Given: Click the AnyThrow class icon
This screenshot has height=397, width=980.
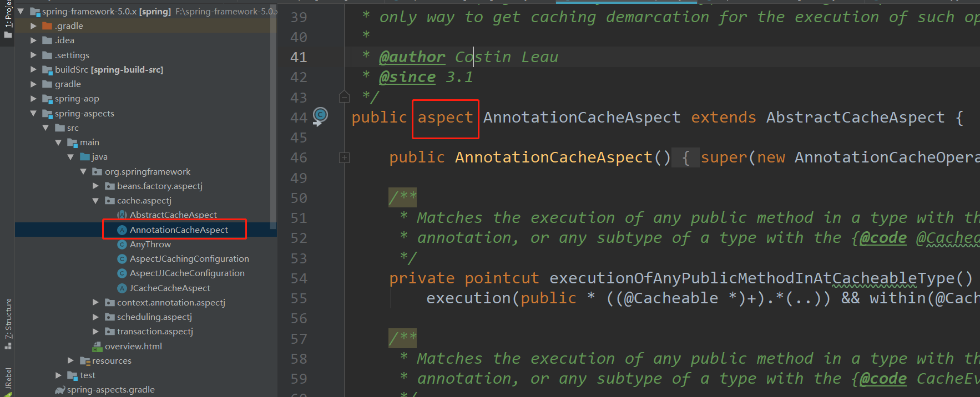Looking at the screenshot, I should coord(122,245).
